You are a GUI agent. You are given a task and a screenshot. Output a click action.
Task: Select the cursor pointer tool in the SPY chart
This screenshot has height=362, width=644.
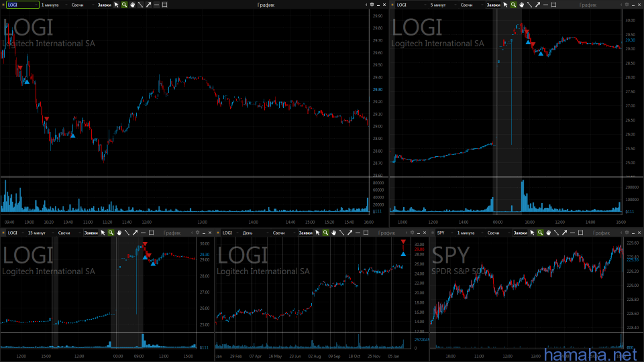532,233
